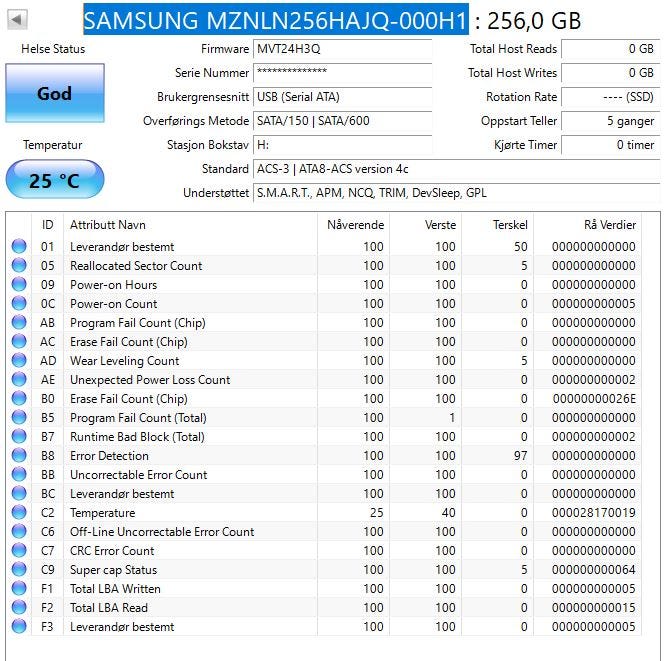Click the 25 °C temperature button

tap(55, 180)
